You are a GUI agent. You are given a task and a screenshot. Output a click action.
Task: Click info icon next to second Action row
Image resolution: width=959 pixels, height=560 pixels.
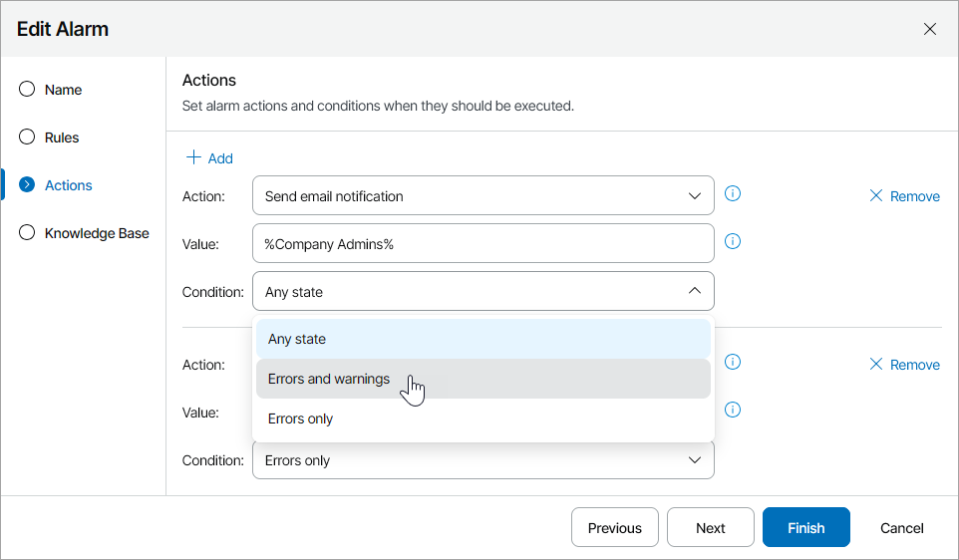coord(733,363)
